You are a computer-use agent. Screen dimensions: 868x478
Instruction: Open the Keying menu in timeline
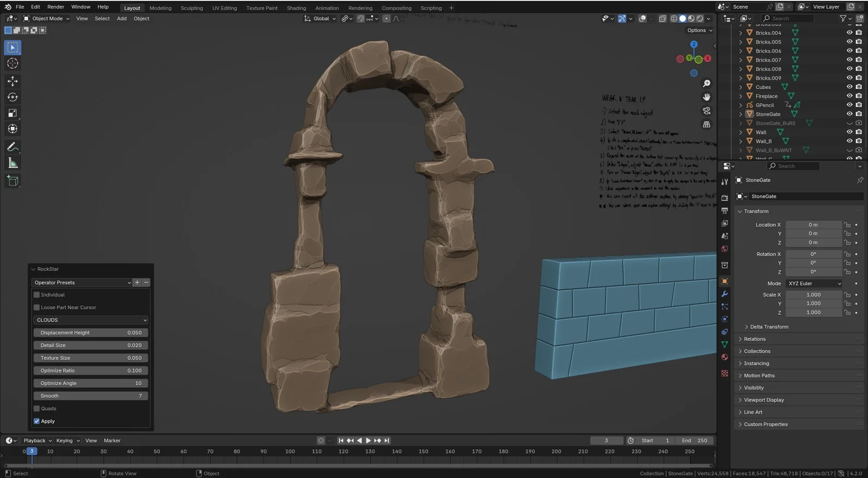click(x=67, y=441)
